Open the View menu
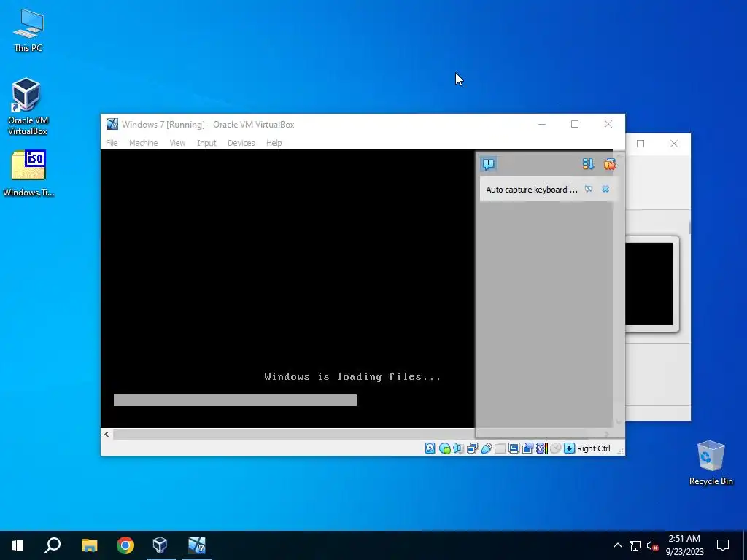Image resolution: width=747 pixels, height=560 pixels. click(177, 143)
